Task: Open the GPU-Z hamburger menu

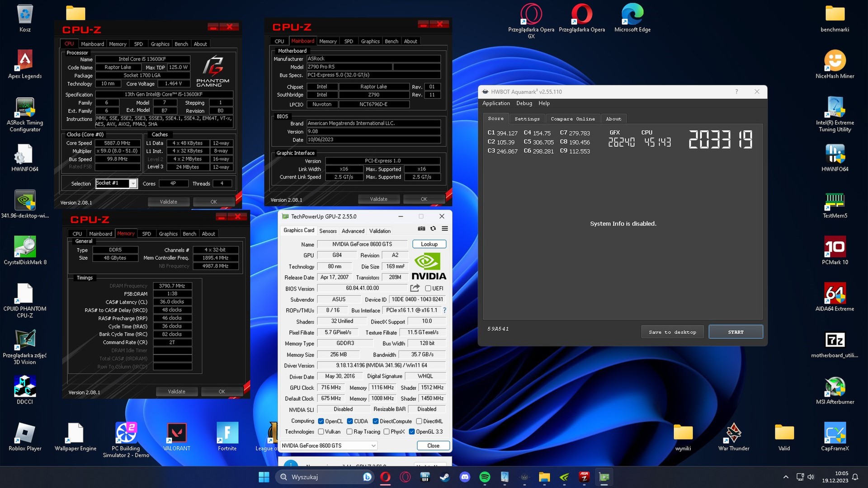Action: [445, 229]
